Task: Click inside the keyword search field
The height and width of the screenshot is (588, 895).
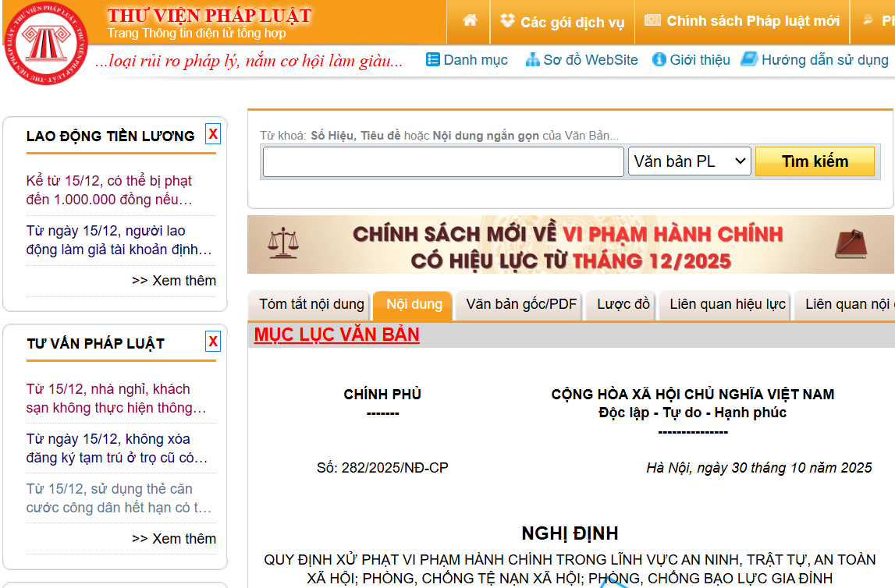Action: click(442, 161)
